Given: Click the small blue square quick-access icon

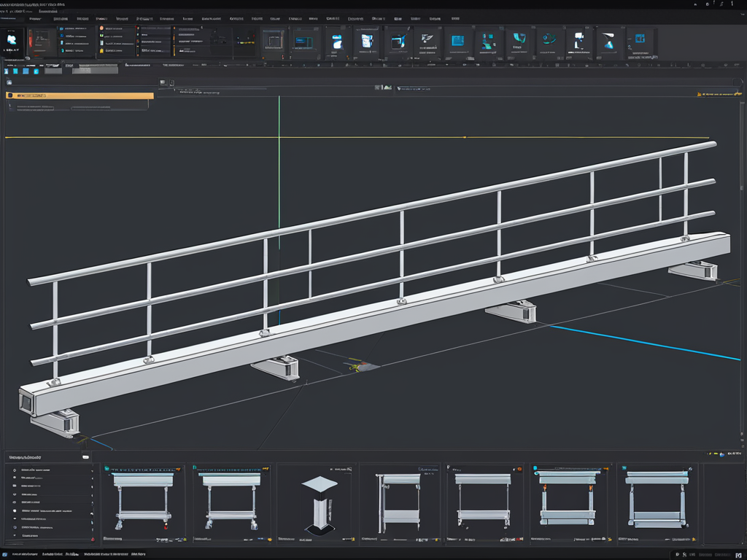Looking at the screenshot, I should [x=26, y=71].
